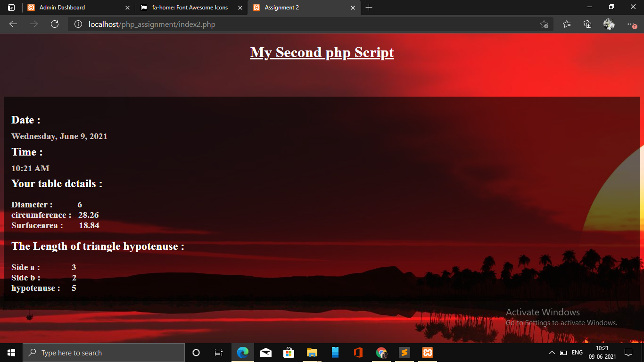Click the browser profile avatar
The width and height of the screenshot is (644, 362).
pyautogui.click(x=609, y=24)
